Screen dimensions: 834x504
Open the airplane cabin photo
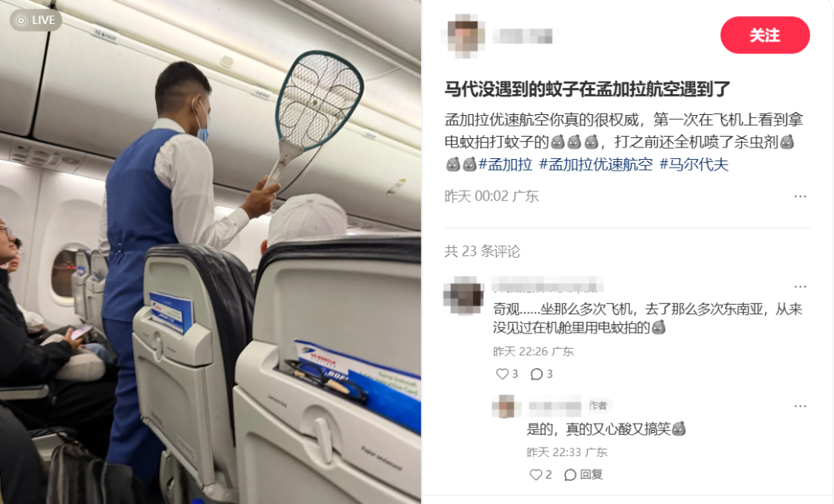pos(211,252)
